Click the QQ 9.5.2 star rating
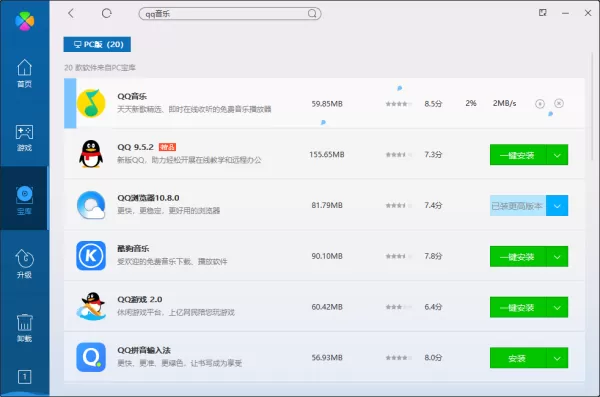The height and width of the screenshot is (397, 600). click(x=399, y=155)
